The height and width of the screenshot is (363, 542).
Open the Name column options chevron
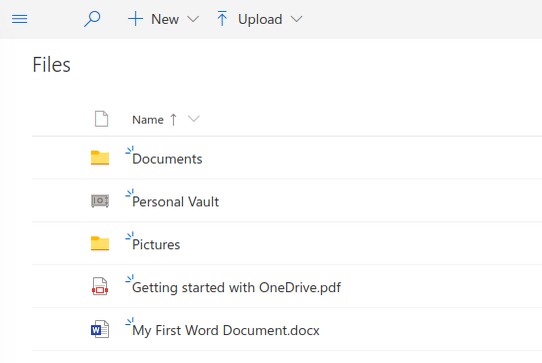194,119
